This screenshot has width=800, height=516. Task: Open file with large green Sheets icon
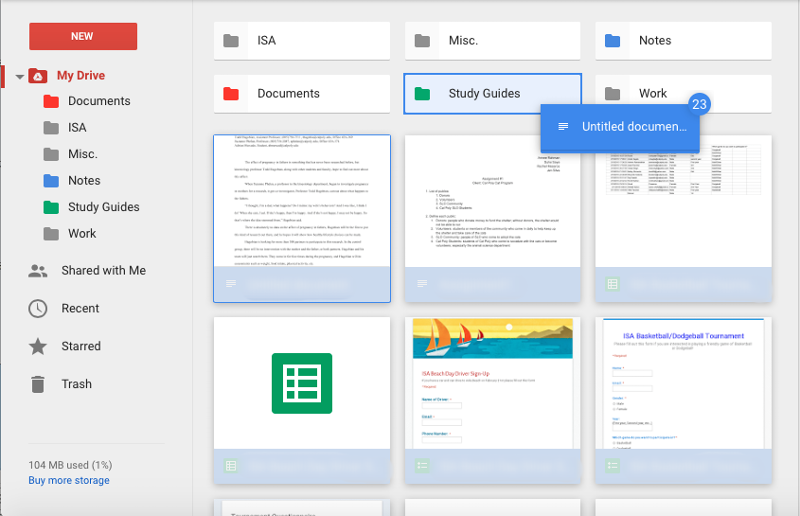coord(302,383)
